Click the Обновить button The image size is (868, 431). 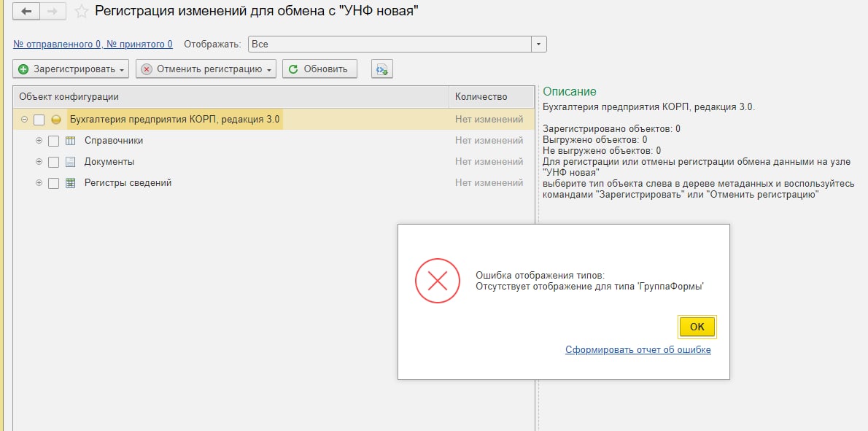[319, 69]
